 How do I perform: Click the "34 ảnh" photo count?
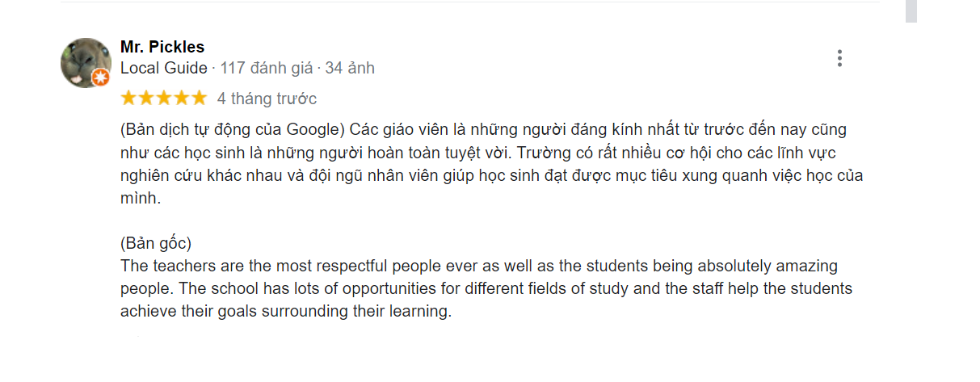point(350,69)
